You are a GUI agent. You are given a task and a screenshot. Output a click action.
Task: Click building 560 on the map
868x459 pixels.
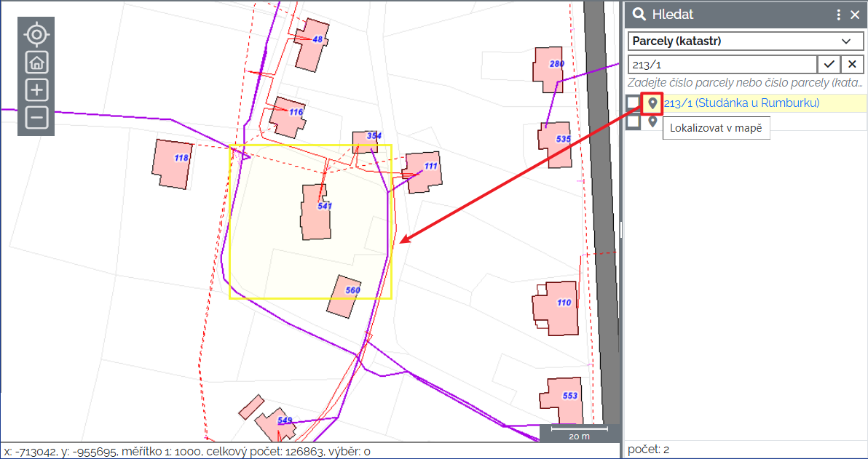click(x=344, y=295)
